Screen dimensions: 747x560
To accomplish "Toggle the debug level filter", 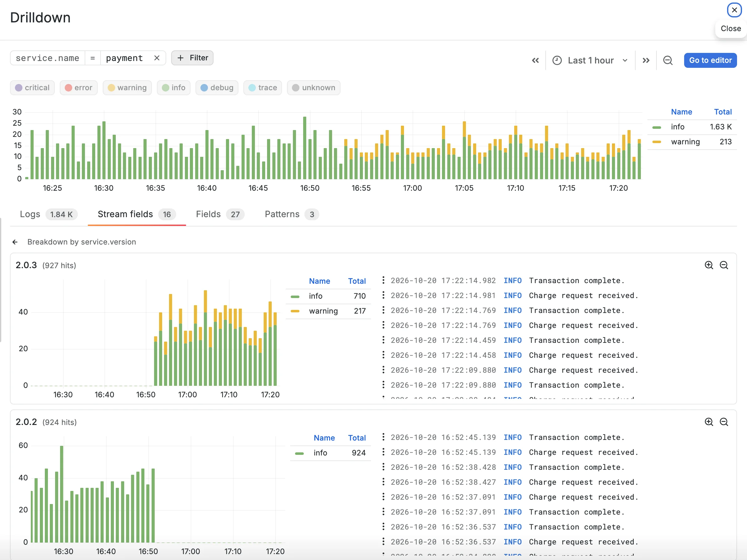I will click(x=217, y=88).
